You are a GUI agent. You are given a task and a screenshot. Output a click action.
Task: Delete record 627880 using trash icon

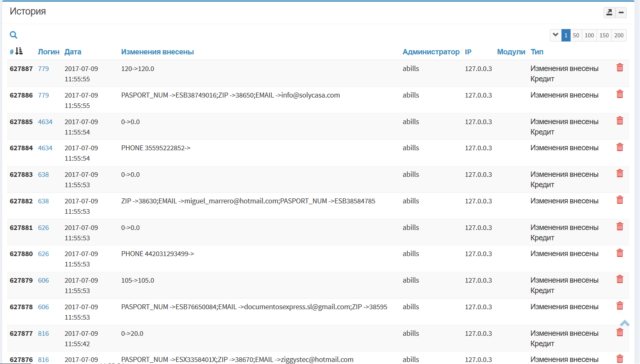[x=620, y=253]
